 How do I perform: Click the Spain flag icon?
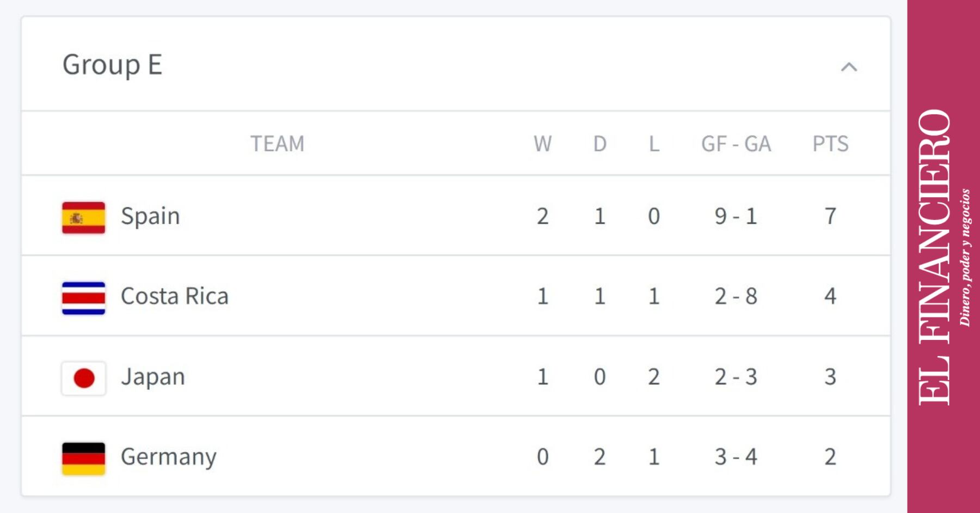pos(83,217)
